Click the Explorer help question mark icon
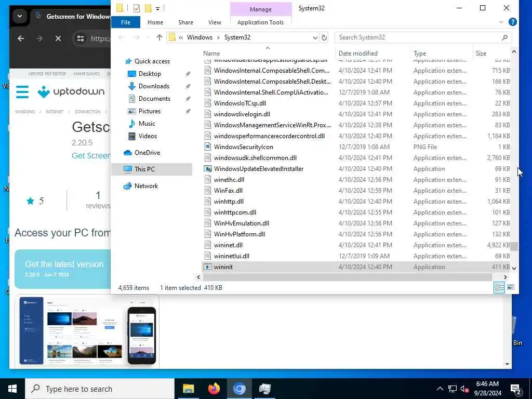The width and height of the screenshot is (532, 399). (x=512, y=22)
